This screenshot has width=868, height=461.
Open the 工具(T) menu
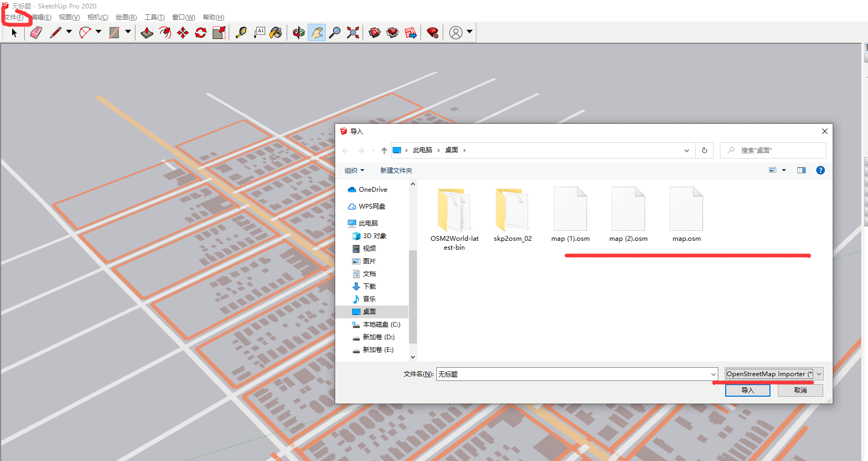point(154,17)
